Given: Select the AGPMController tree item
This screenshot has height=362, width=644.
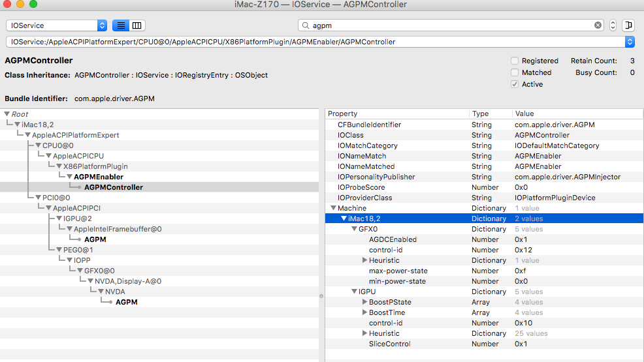Looking at the screenshot, I should [114, 187].
